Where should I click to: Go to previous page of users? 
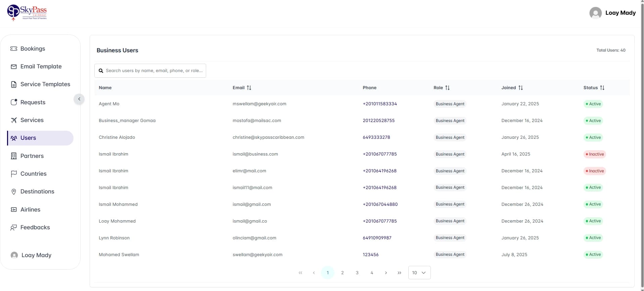click(314, 273)
